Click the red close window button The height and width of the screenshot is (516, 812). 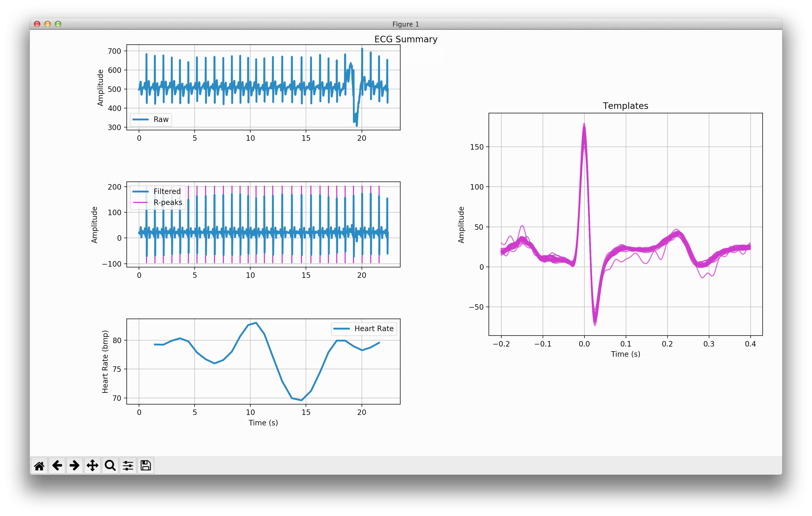tap(37, 24)
